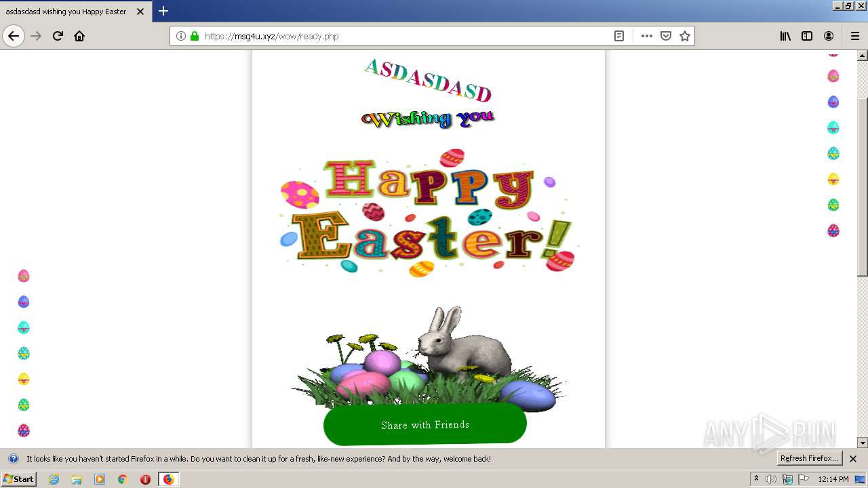Show the sidebars panel
The image size is (868, 488).
point(807,36)
